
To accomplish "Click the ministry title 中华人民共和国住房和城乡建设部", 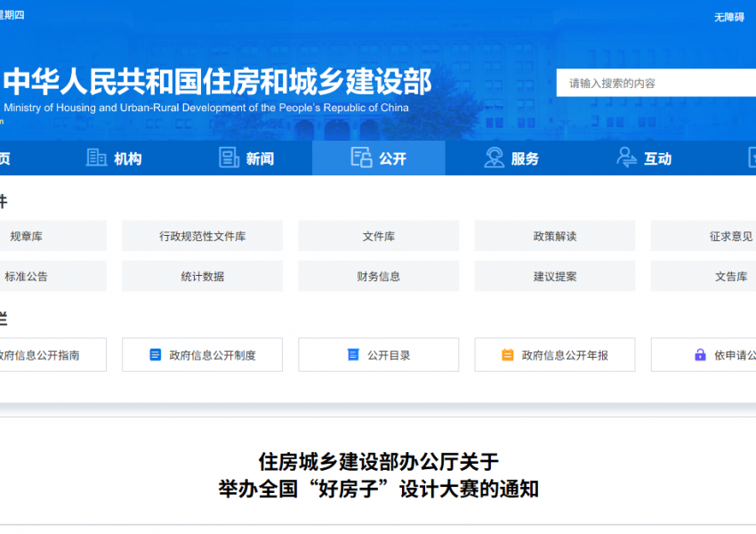I will [x=217, y=81].
